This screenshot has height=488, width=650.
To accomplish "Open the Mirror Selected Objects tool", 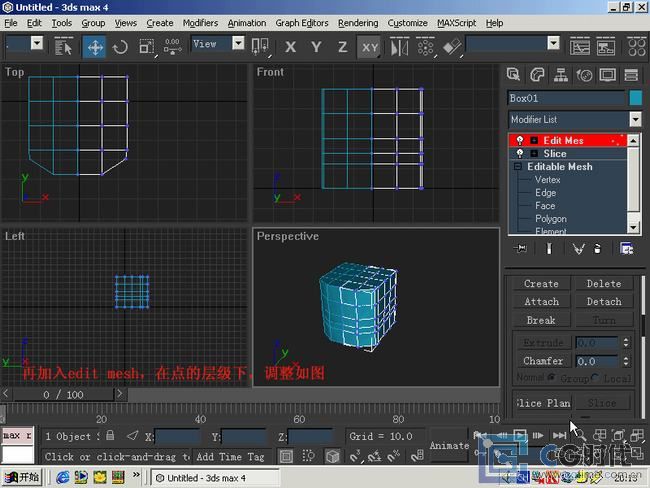I will (x=400, y=47).
